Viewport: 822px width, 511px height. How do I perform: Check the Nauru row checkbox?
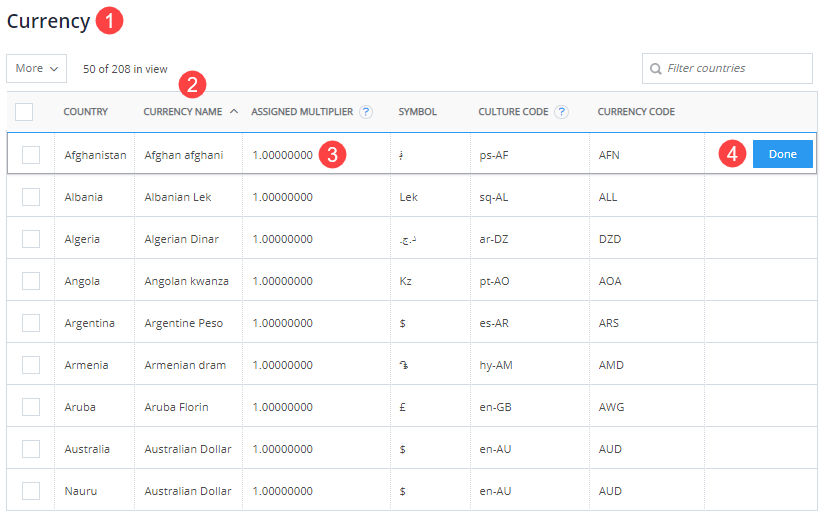coord(31,491)
